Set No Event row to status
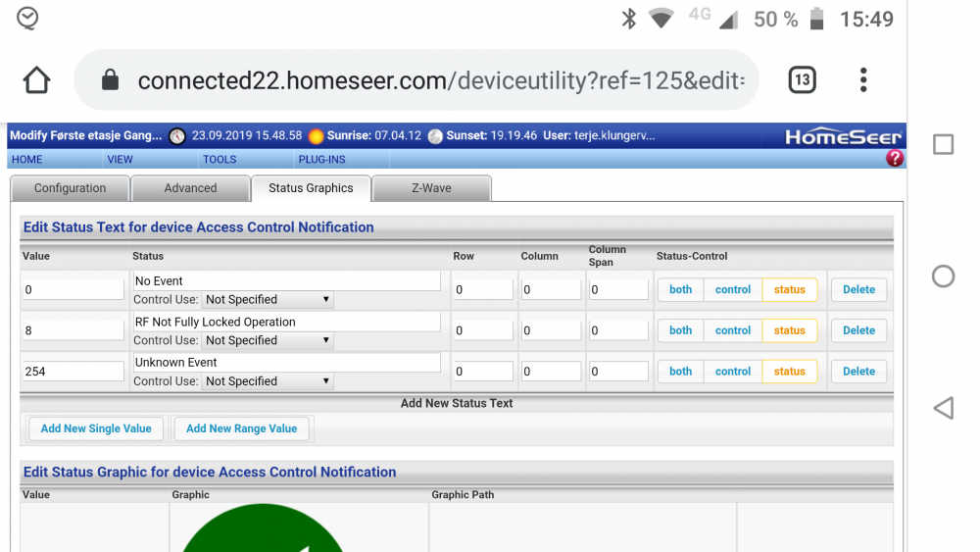This screenshot has height=552, width=980. click(x=789, y=289)
